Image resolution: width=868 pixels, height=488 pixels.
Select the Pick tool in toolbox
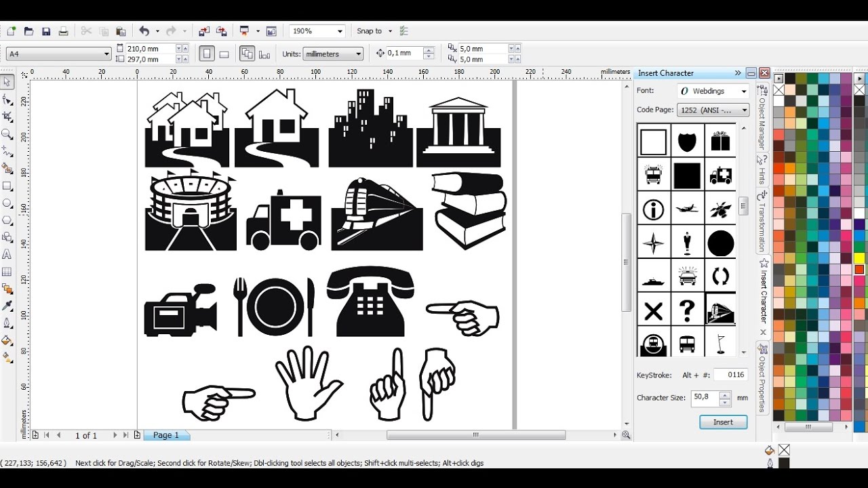click(7, 82)
